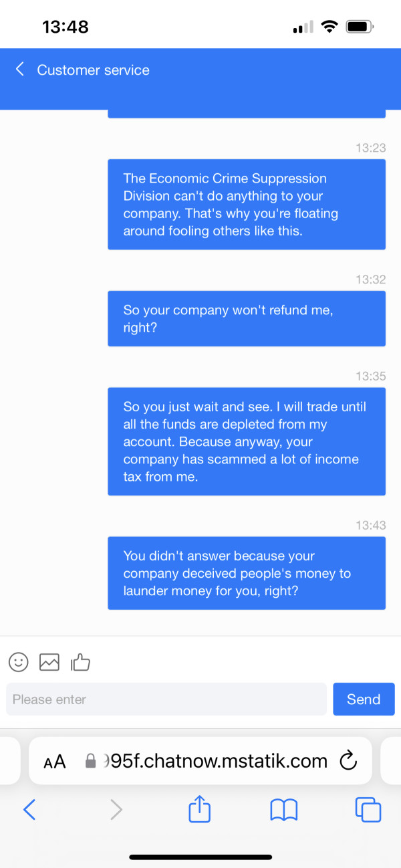The width and height of the screenshot is (401, 868).
Task: Send the chat message
Action: click(364, 699)
